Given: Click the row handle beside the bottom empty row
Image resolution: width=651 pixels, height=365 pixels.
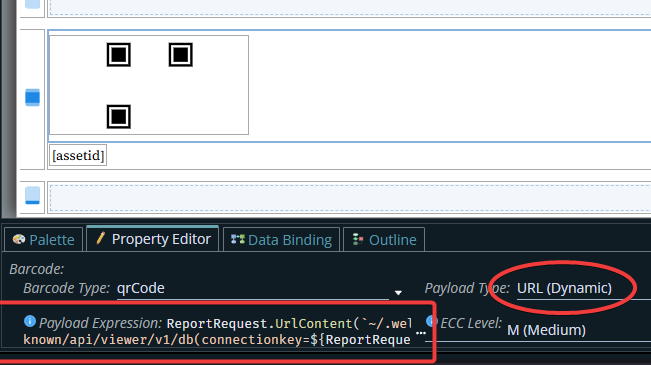Looking at the screenshot, I should 32,195.
